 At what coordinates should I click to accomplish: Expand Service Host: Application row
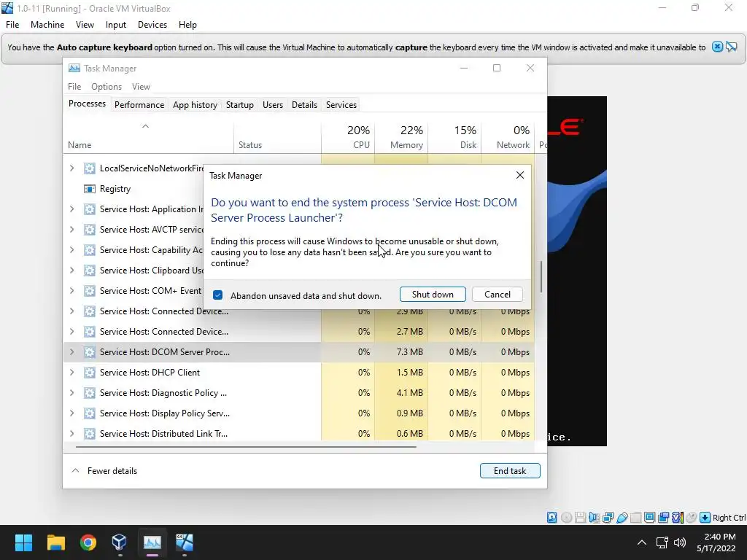tap(72, 209)
